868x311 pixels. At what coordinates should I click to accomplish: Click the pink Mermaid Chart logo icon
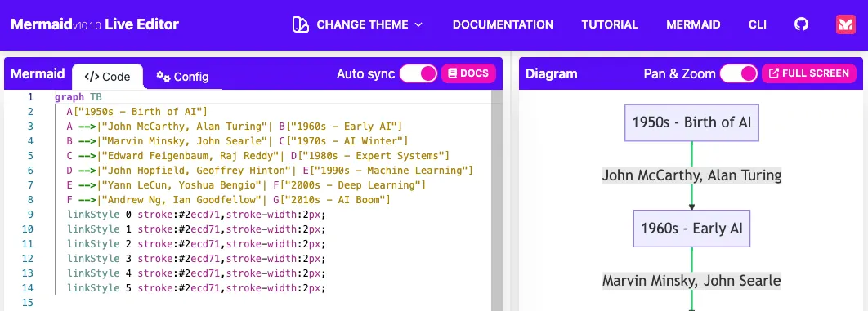click(x=846, y=24)
